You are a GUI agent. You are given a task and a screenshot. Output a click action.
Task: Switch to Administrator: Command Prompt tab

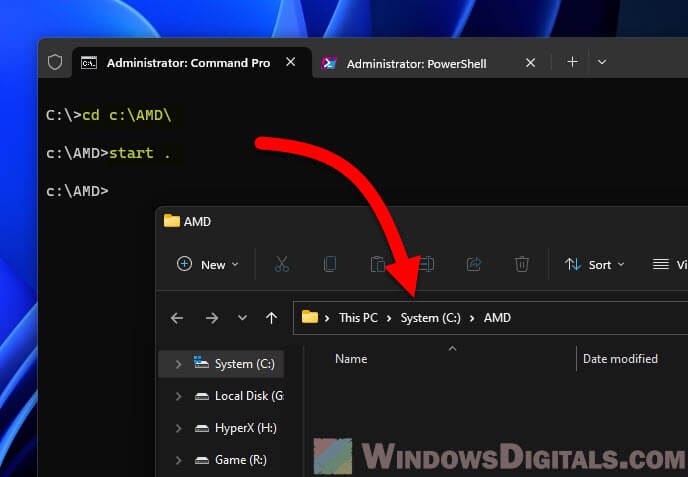click(x=191, y=63)
